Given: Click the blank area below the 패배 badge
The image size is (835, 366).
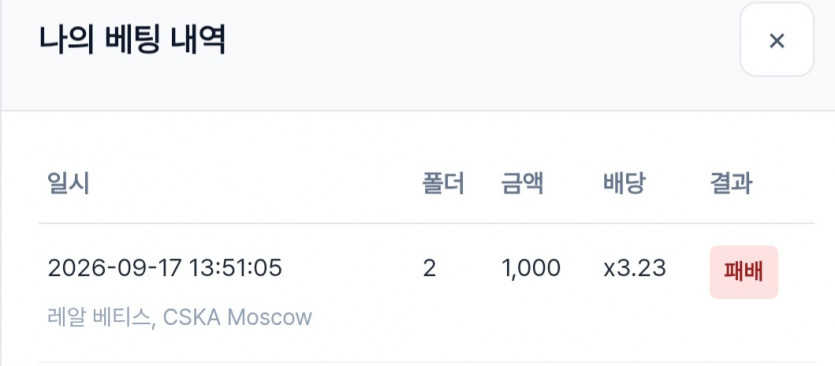Looking at the screenshot, I should point(744,329).
